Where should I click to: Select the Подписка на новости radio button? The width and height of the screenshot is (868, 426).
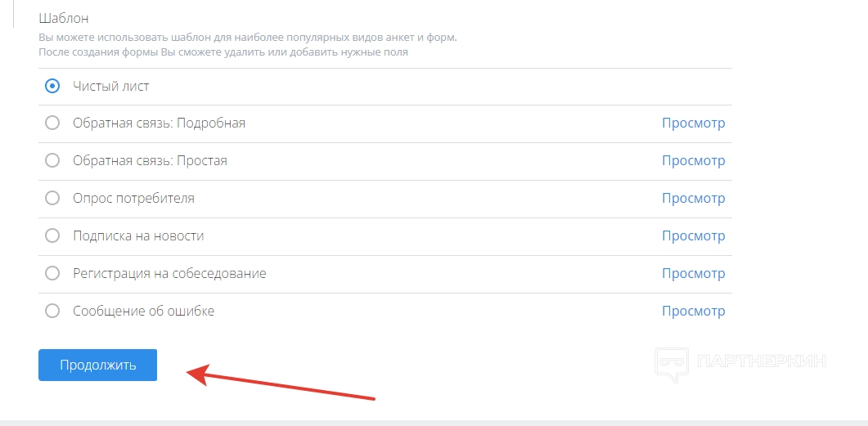coord(52,236)
